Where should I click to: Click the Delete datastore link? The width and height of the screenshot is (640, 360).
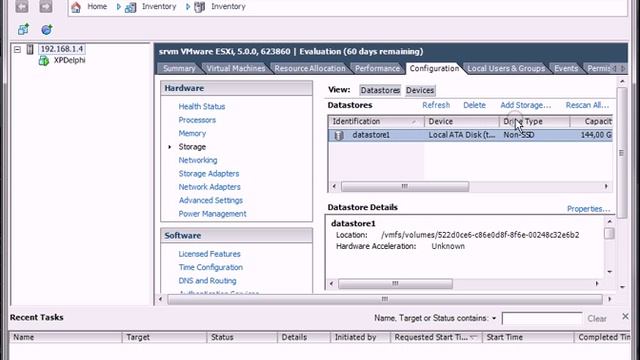pos(474,105)
